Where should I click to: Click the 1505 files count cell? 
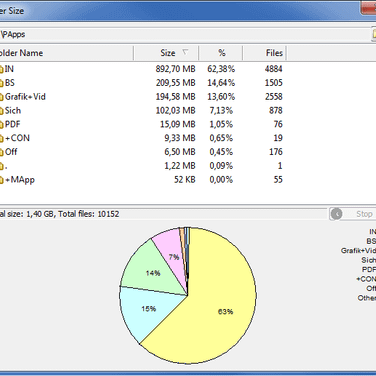[x=274, y=83]
